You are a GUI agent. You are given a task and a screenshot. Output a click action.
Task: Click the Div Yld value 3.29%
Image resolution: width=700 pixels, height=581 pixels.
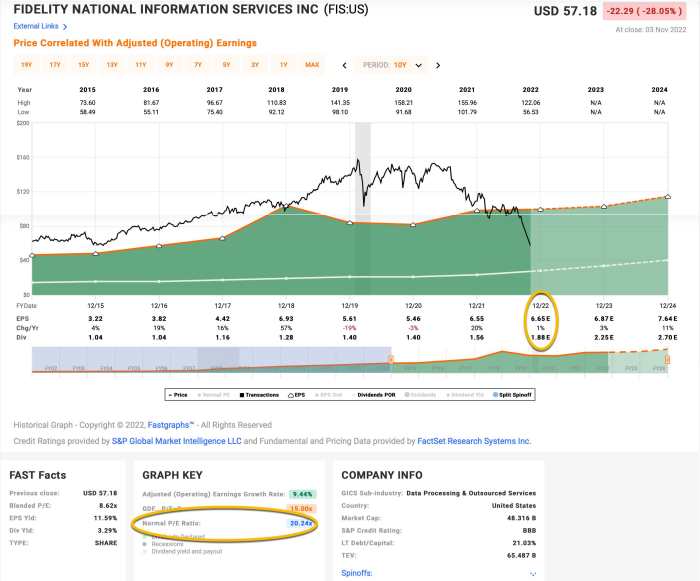click(108, 531)
